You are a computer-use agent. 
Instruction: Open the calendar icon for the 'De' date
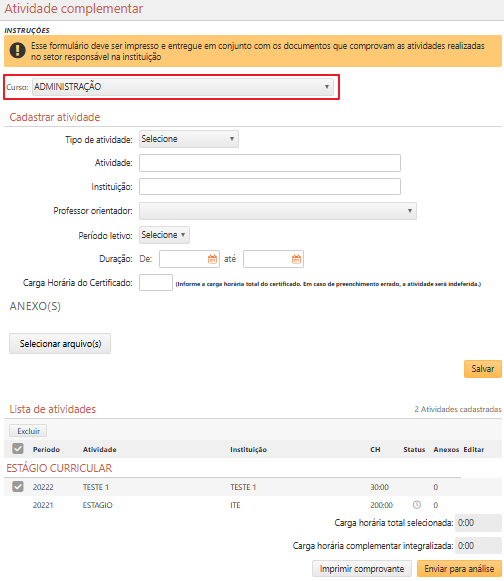point(212,259)
